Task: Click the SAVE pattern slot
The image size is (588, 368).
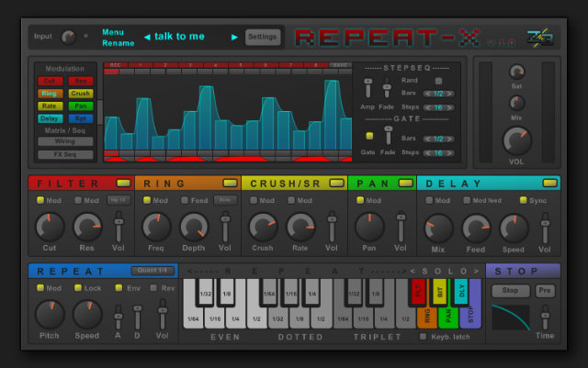Action: [x=341, y=65]
